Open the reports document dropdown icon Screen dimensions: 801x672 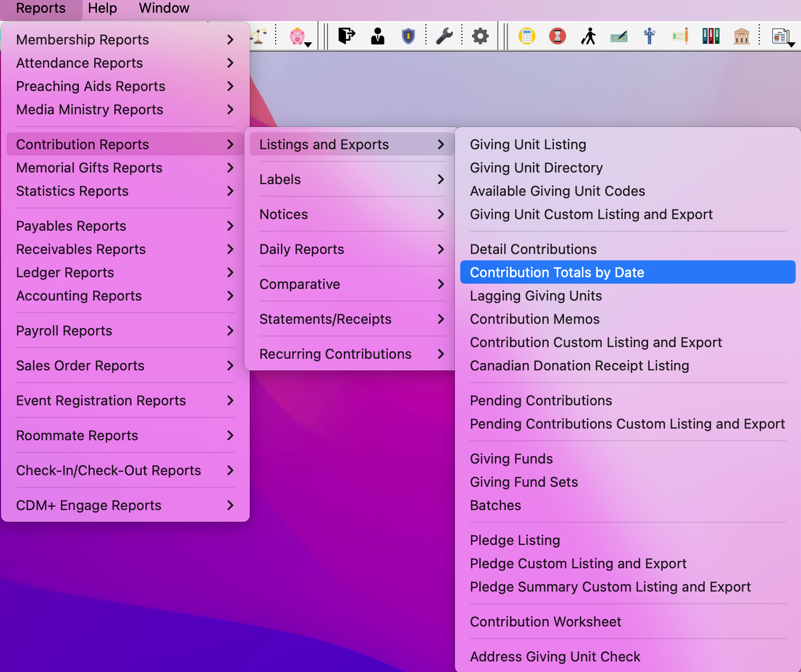click(781, 37)
